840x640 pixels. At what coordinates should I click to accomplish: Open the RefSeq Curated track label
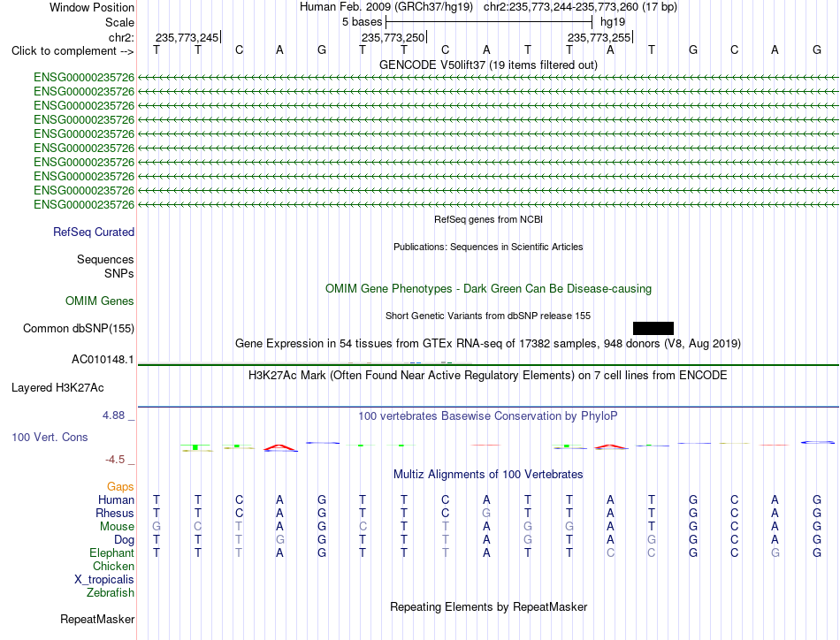94,232
